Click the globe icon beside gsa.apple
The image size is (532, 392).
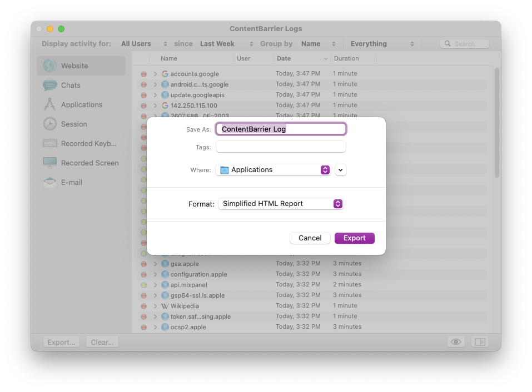pos(165,264)
